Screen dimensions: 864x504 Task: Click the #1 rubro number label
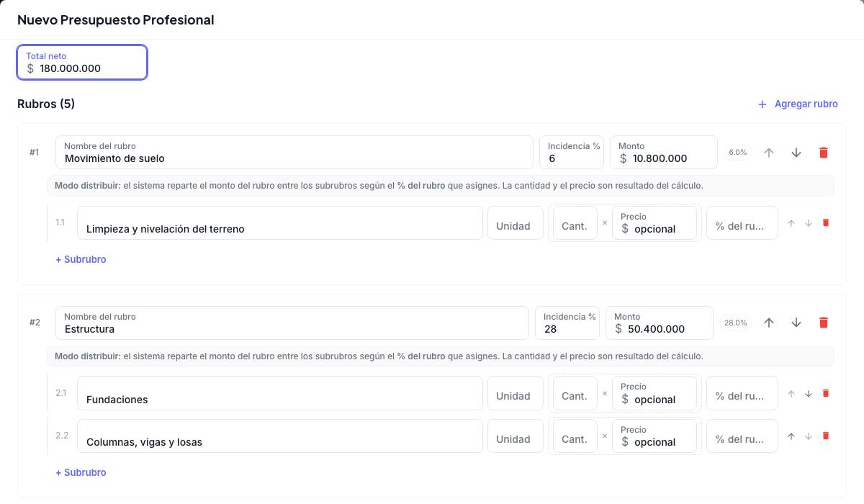(35, 153)
